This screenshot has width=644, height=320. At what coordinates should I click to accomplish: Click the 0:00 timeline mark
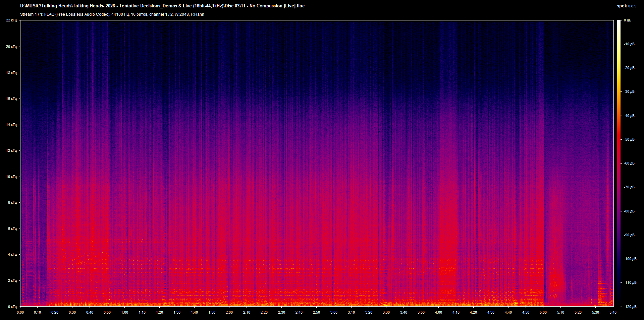point(20,312)
